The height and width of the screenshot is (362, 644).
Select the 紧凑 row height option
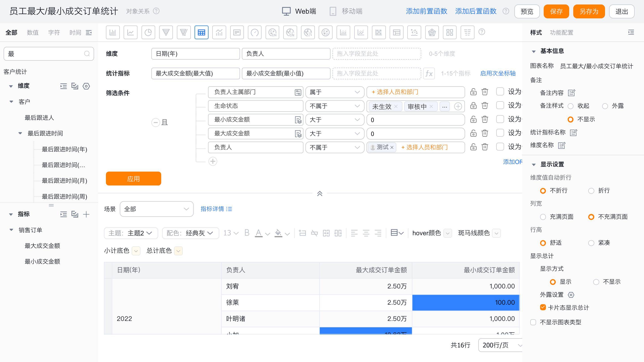pos(591,243)
